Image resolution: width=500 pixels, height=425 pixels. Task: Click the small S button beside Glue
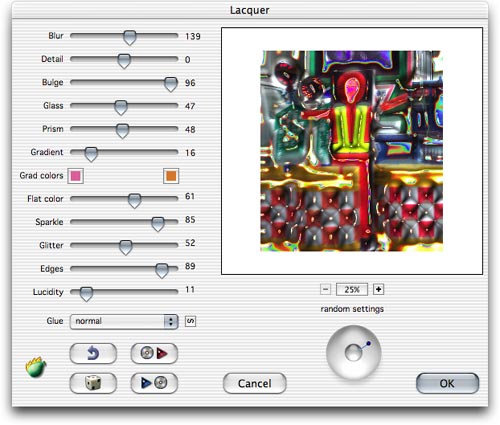pyautogui.click(x=190, y=321)
